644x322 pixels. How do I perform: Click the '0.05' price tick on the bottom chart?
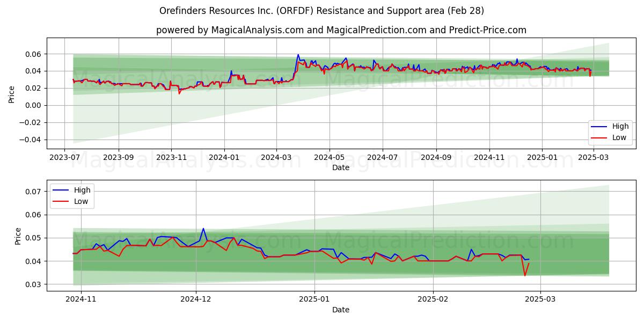tap(33, 238)
